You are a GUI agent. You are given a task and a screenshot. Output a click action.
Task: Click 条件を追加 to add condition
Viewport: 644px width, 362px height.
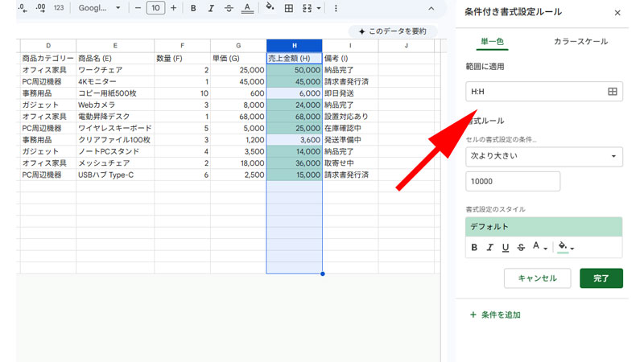click(495, 315)
